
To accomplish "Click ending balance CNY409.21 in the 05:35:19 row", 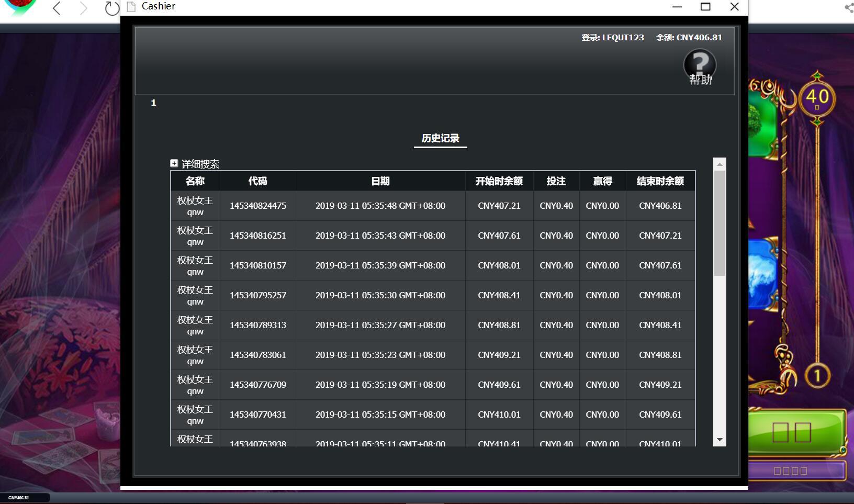I will (x=660, y=385).
